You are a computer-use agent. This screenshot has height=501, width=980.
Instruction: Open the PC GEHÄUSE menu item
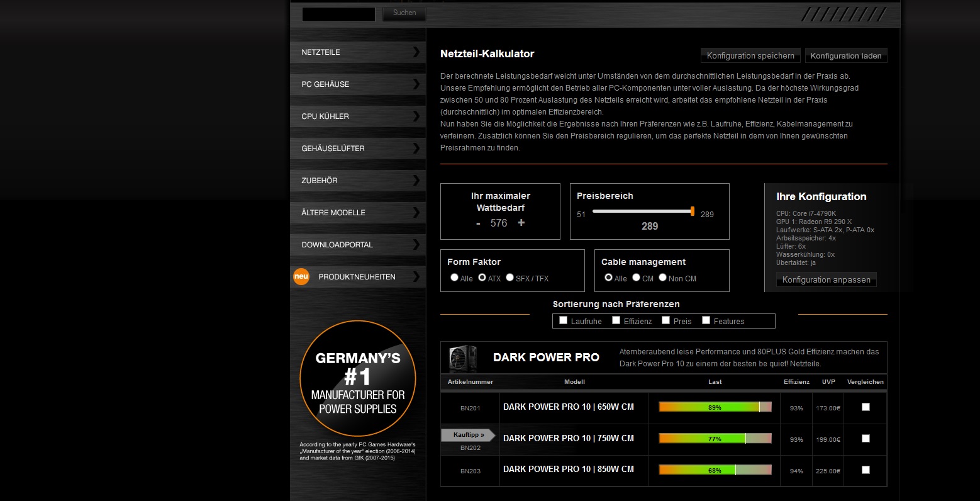tap(358, 84)
